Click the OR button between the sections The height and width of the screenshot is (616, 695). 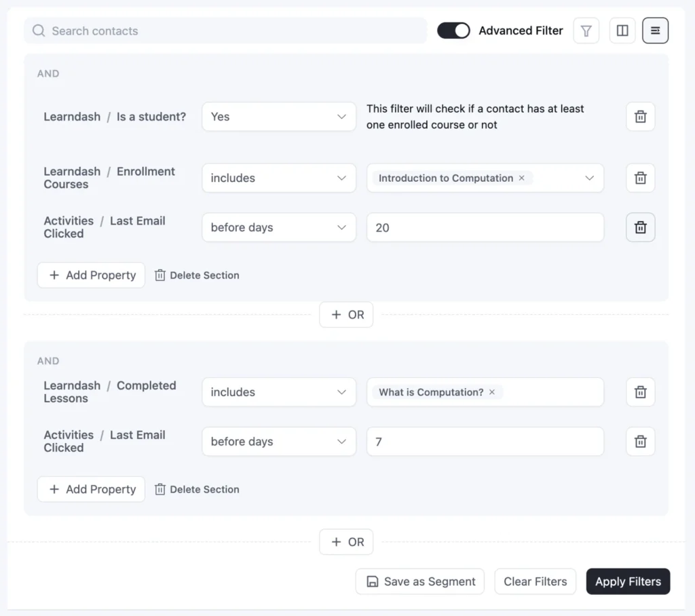[346, 315]
